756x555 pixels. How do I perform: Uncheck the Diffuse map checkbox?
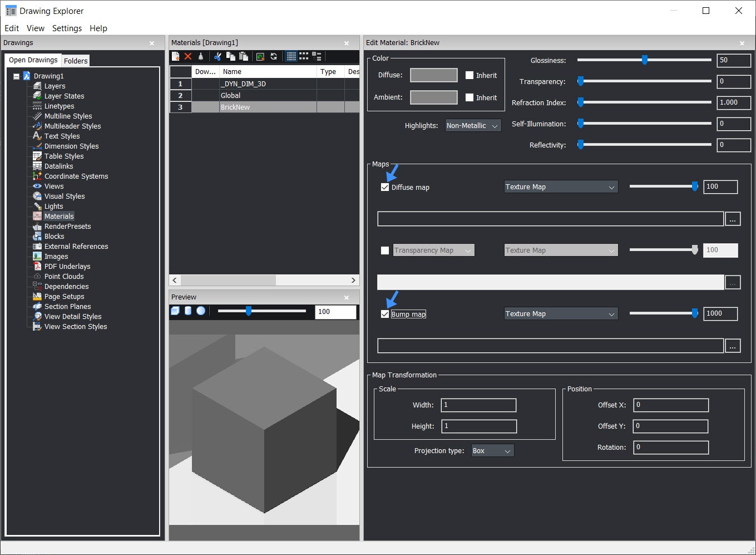click(385, 187)
